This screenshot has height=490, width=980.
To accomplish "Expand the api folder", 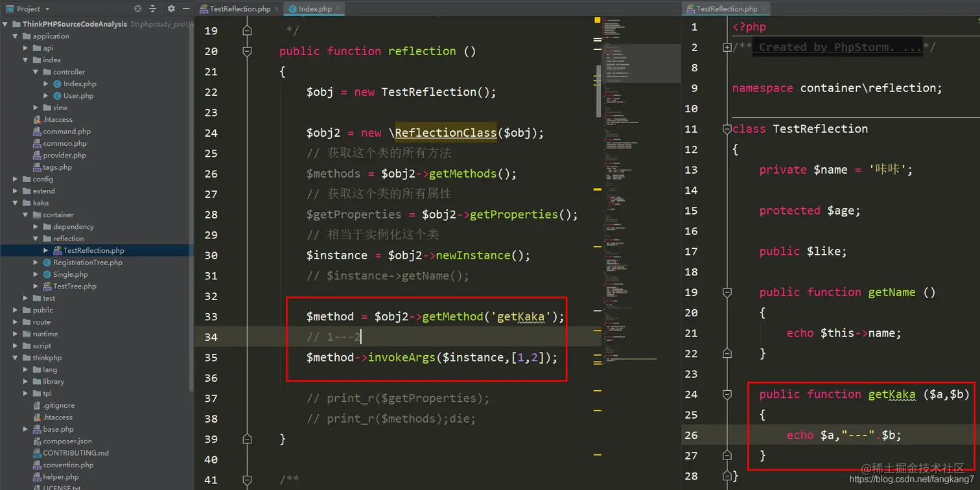I will (x=26, y=48).
